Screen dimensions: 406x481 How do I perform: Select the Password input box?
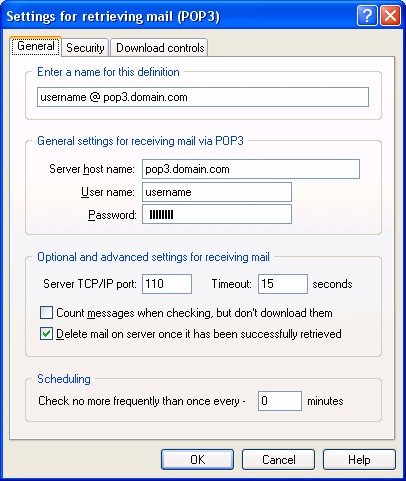point(217,214)
